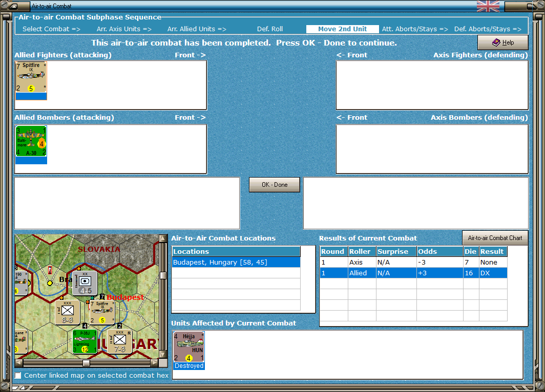Image resolution: width=545 pixels, height=392 pixels.
Task: Click the Move 2nd Unit subphase step
Action: point(342,29)
